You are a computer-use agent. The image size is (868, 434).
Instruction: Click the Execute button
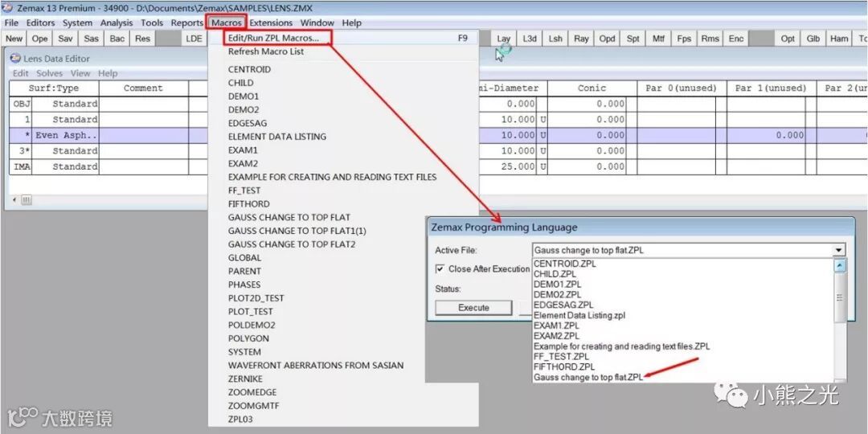(x=474, y=308)
